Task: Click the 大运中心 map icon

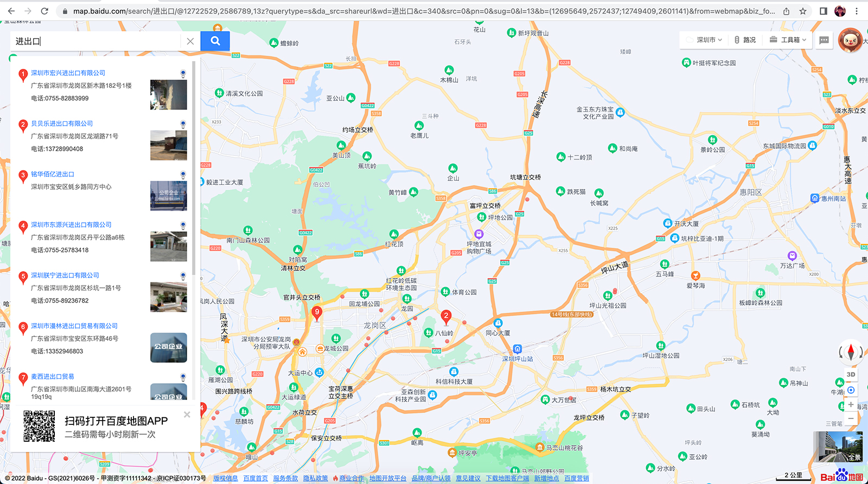Action: (x=320, y=372)
